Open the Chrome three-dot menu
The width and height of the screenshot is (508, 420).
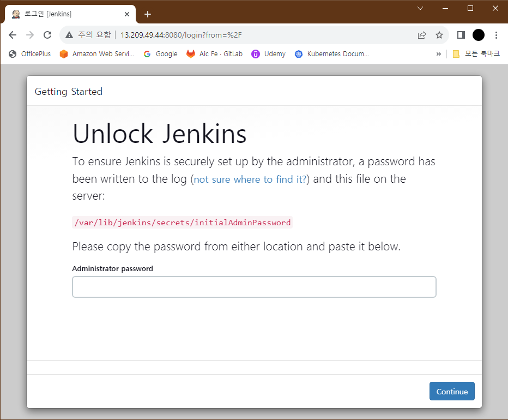click(x=496, y=35)
